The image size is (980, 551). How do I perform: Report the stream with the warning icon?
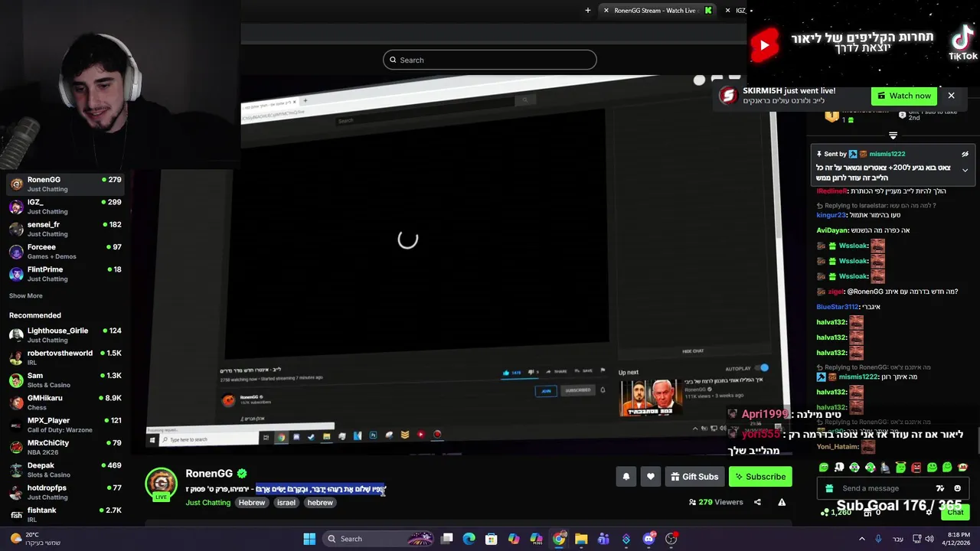[782, 502]
